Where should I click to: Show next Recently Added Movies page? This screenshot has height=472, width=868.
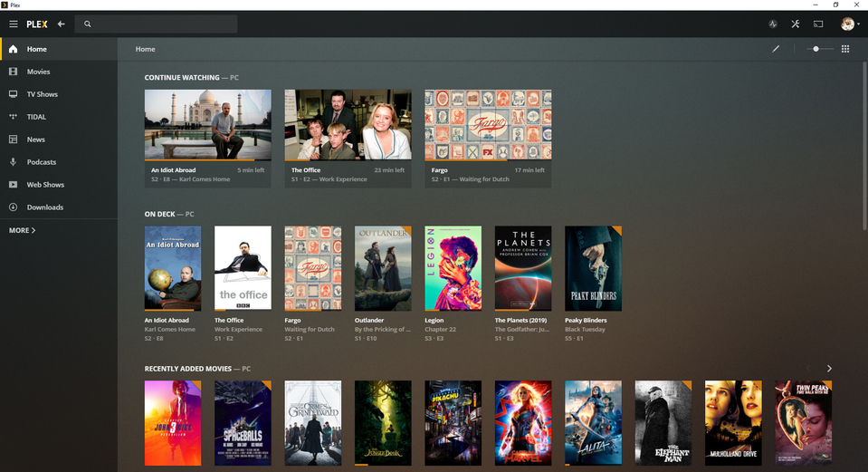coord(829,369)
